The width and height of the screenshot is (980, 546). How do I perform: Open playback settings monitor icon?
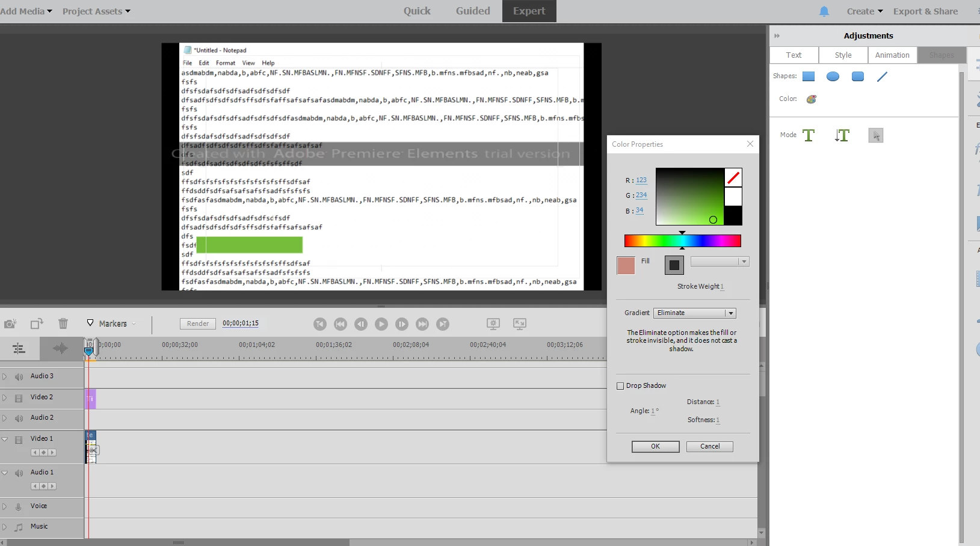[493, 324]
